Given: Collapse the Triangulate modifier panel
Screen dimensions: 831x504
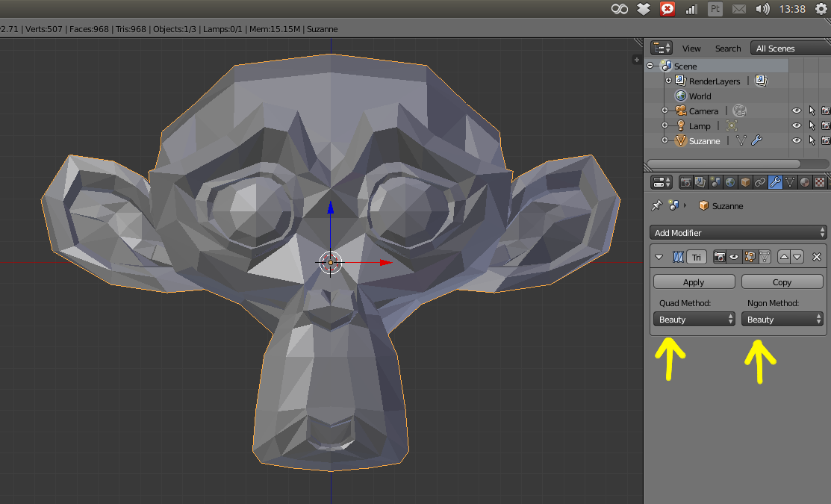Looking at the screenshot, I should point(659,257).
